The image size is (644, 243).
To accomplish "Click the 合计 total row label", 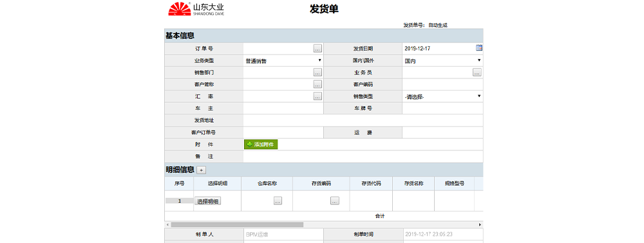I will tap(380, 216).
